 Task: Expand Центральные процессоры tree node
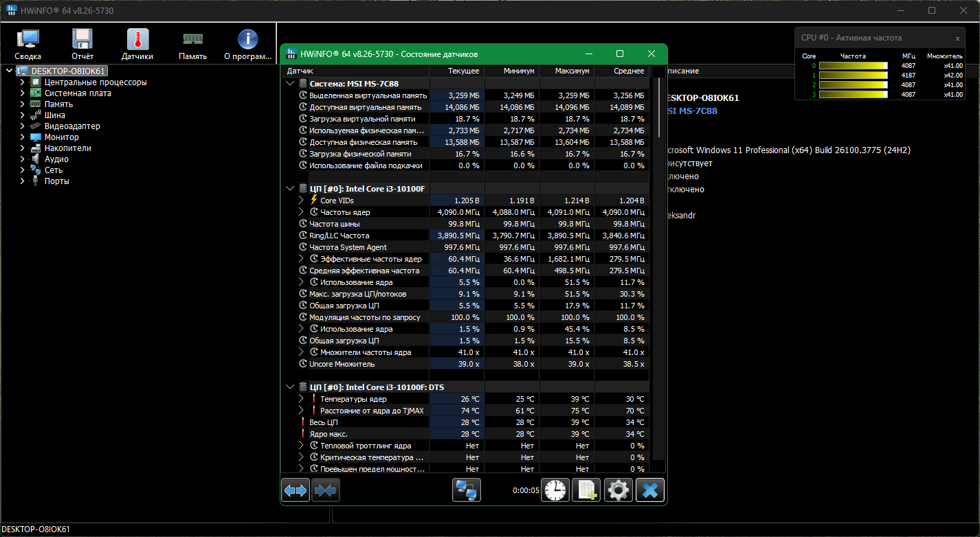point(22,82)
